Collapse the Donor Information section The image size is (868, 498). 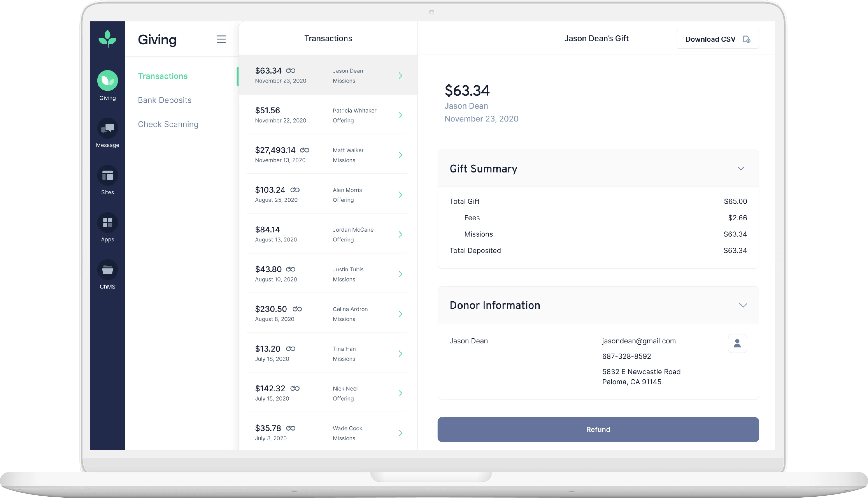point(743,305)
